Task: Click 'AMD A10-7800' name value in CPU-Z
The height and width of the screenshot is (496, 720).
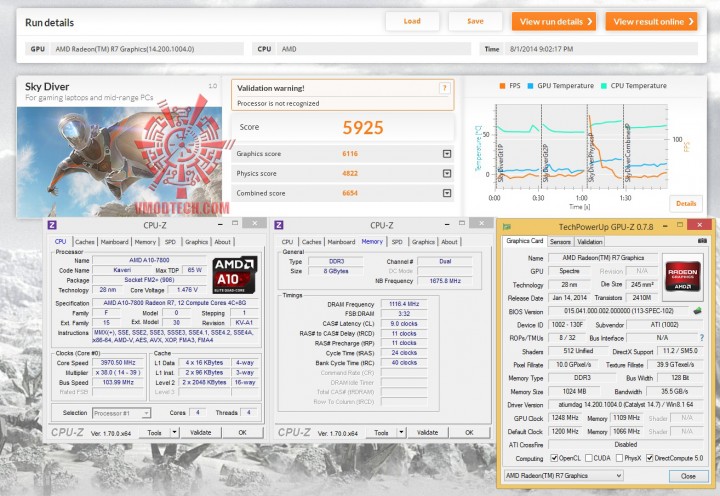Action: pyautogui.click(x=149, y=260)
